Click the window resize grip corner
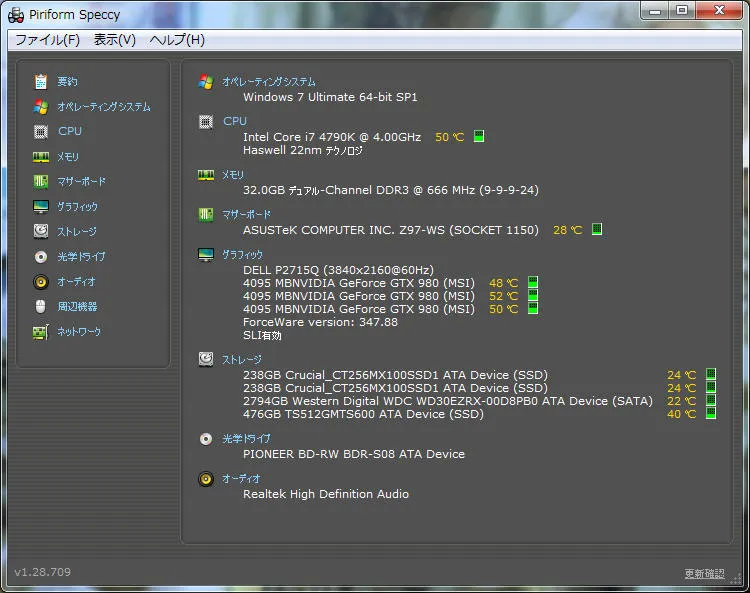 [x=736, y=579]
